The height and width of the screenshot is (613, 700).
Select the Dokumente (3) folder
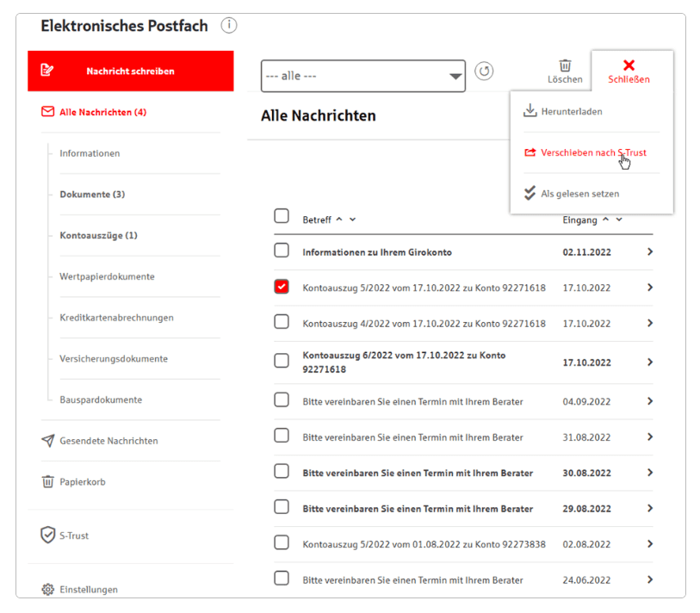(x=92, y=195)
